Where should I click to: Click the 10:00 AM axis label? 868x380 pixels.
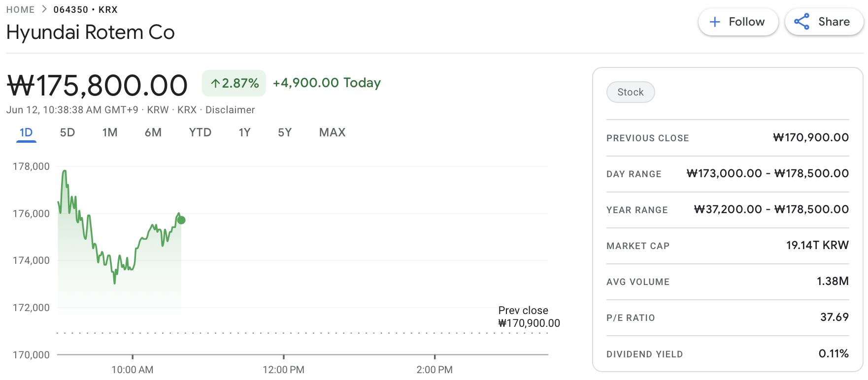(133, 370)
